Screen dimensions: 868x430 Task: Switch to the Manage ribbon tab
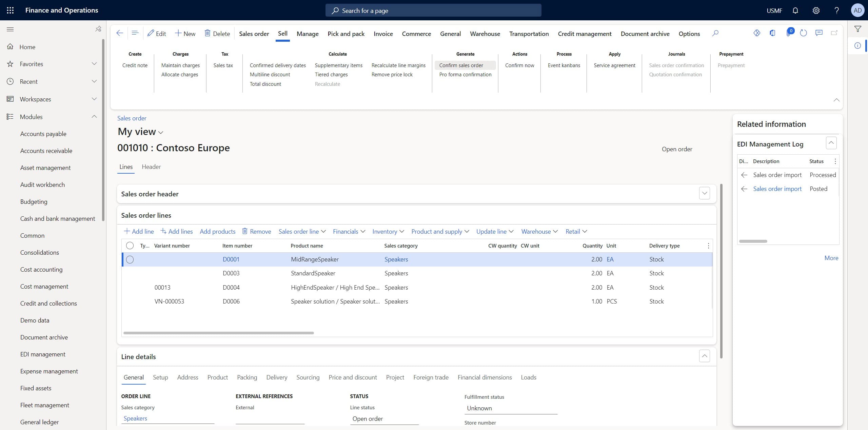pos(308,34)
